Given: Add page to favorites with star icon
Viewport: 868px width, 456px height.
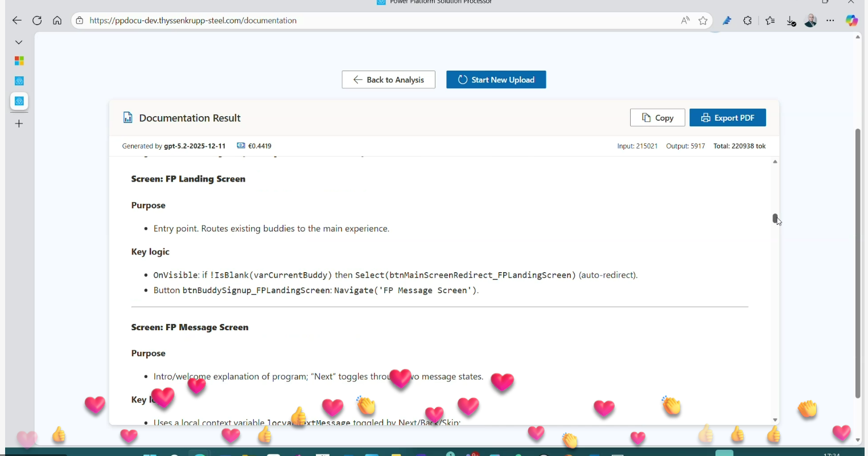Looking at the screenshot, I should coord(703,20).
